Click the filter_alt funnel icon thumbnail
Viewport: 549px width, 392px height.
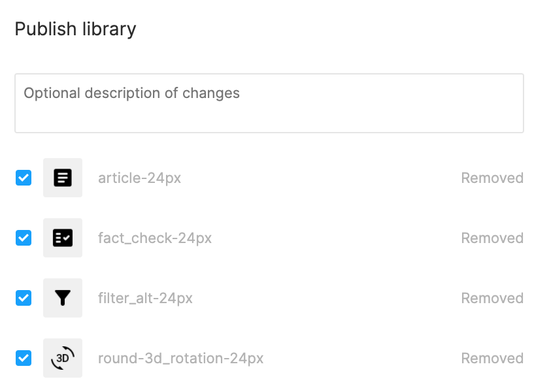63,298
